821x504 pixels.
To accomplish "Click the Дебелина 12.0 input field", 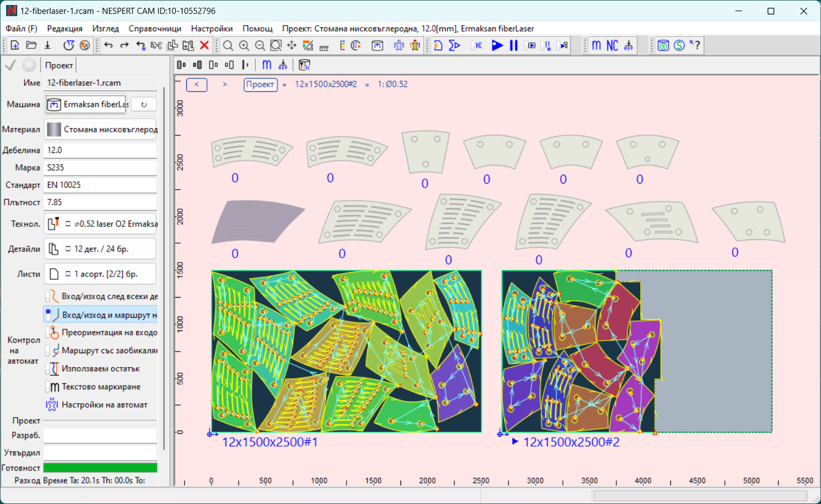I will (x=100, y=150).
